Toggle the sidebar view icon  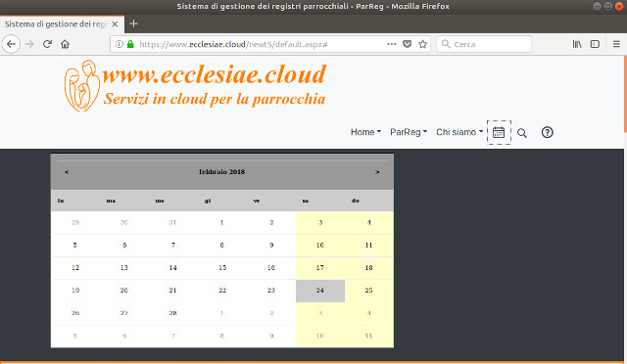tap(595, 44)
